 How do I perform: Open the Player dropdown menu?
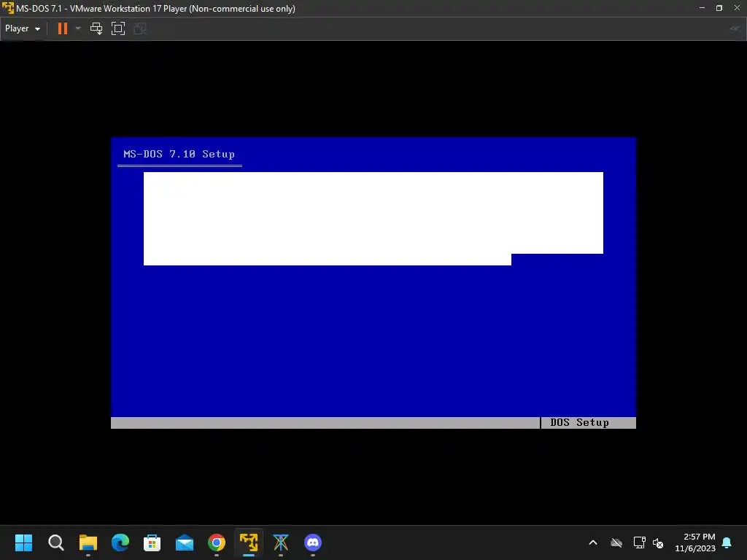[x=23, y=28]
